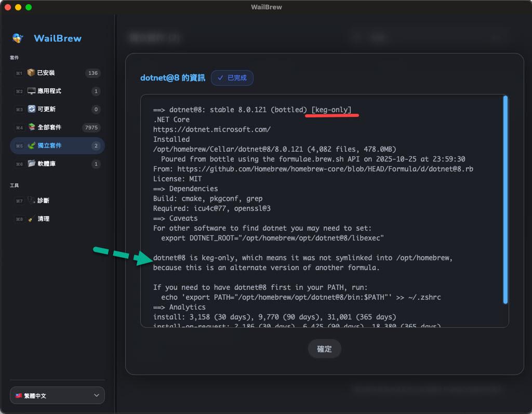This screenshot has height=414, width=532.
Task: Select the 全部套件 books icon
Action: coord(31,127)
